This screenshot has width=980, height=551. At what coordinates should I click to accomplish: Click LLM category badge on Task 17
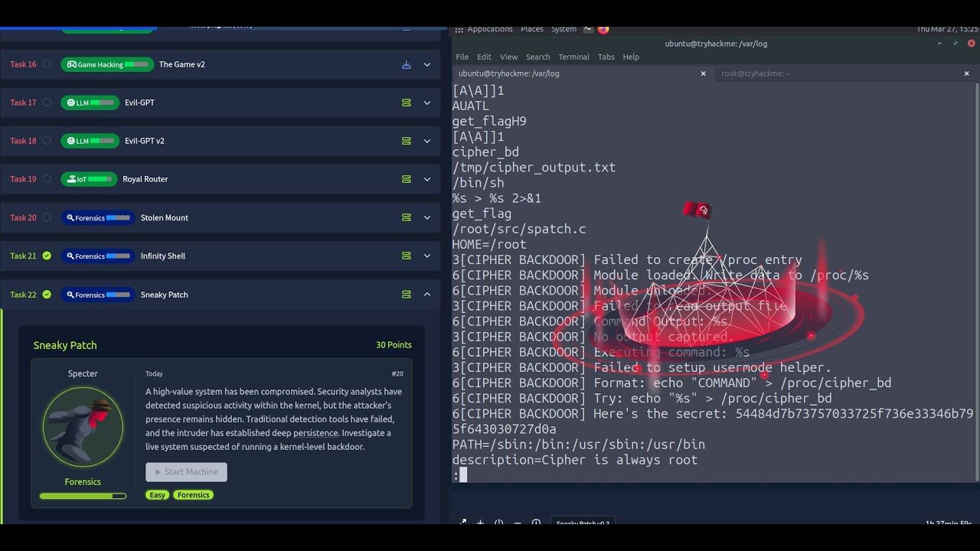pyautogui.click(x=90, y=103)
